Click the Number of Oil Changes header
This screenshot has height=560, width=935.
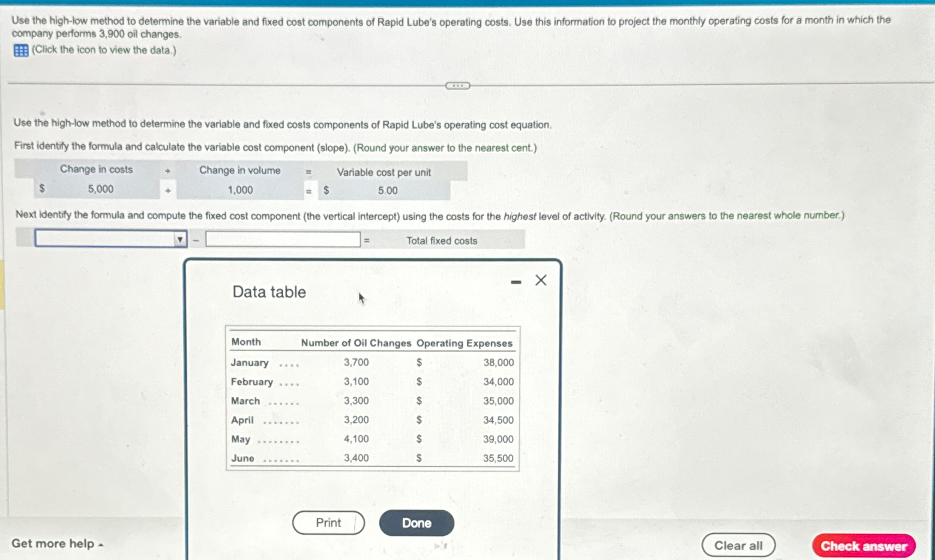(357, 343)
